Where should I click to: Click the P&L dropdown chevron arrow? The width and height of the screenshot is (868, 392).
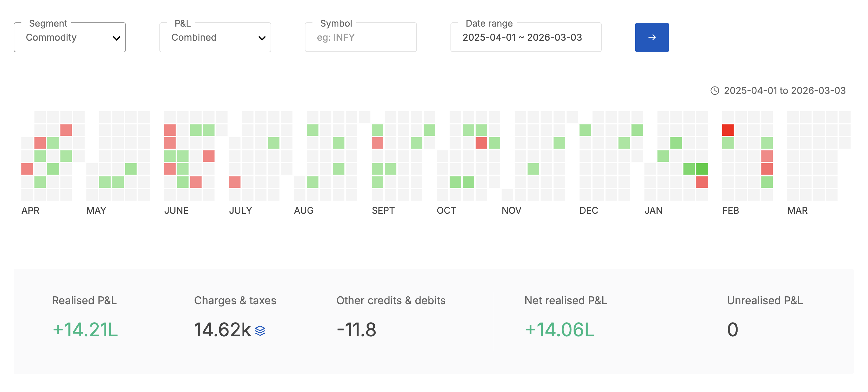point(262,38)
